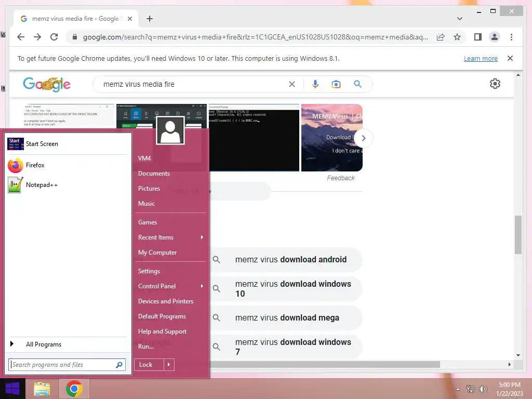Open search by image camera icon

336,84
